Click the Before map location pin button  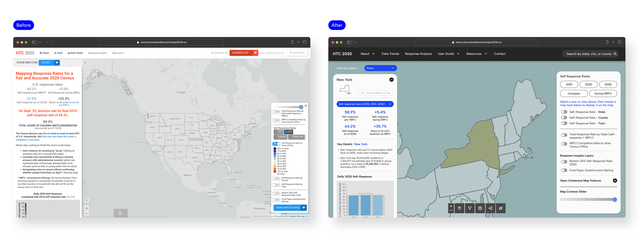tap(86, 200)
